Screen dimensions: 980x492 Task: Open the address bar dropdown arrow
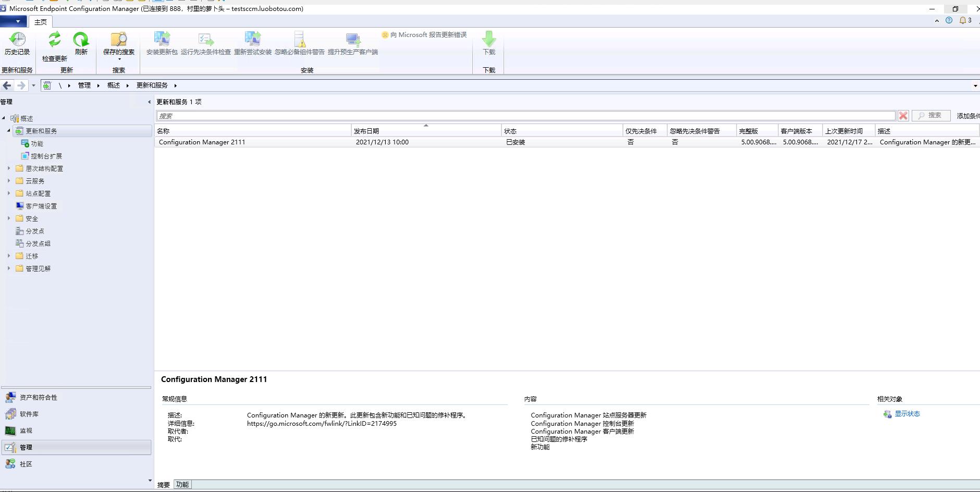tap(975, 86)
